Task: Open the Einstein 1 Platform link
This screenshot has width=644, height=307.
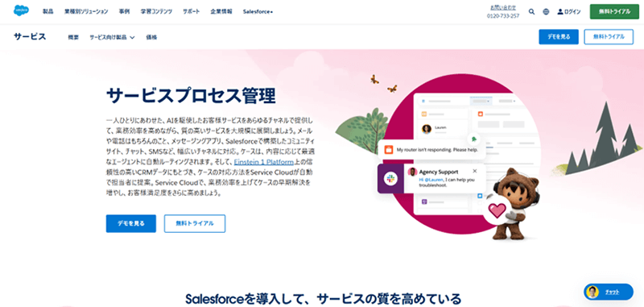Action: click(x=264, y=161)
